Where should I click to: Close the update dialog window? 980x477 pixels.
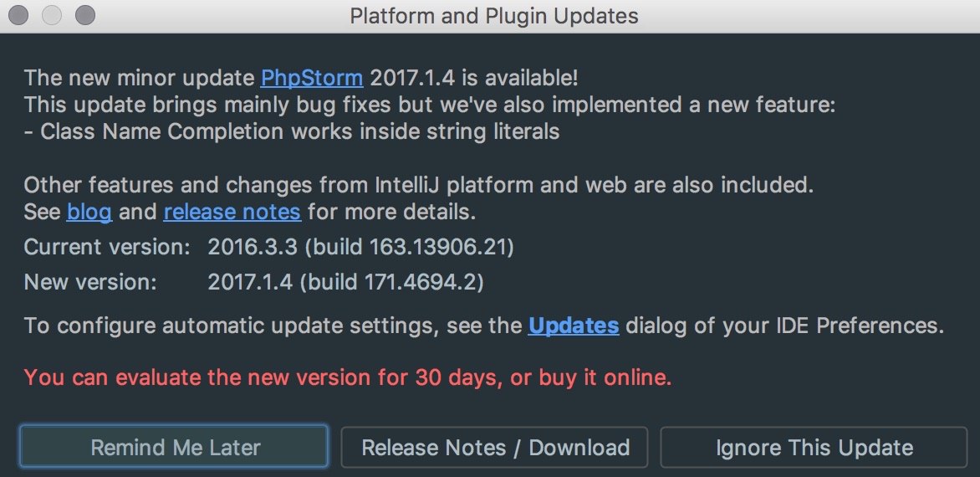[18, 15]
